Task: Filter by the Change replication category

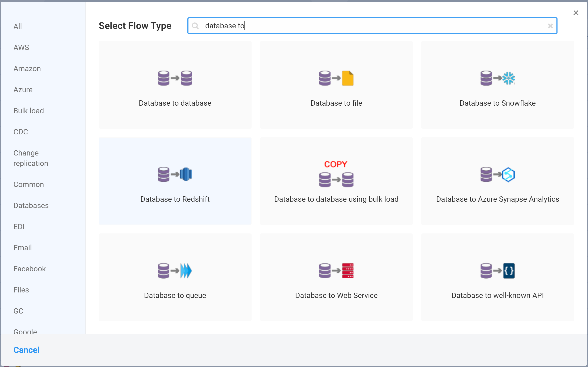Action: (31, 158)
